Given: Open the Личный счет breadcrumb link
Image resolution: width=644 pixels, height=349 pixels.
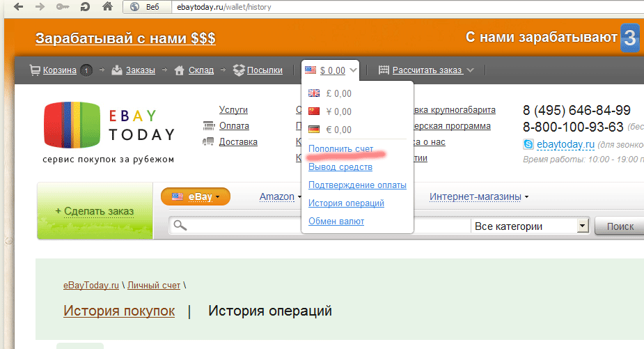Looking at the screenshot, I should [154, 286].
